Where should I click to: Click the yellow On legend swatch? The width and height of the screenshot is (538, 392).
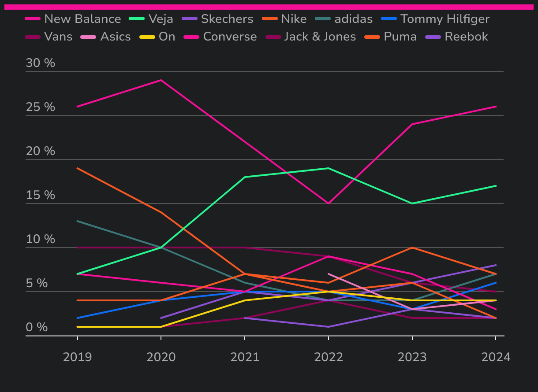pyautogui.click(x=149, y=37)
